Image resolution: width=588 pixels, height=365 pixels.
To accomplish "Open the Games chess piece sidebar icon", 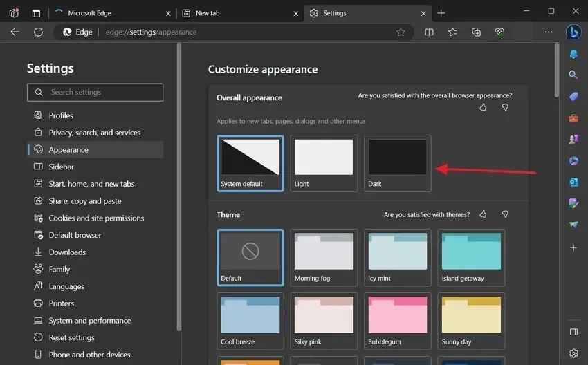I will coord(573,140).
